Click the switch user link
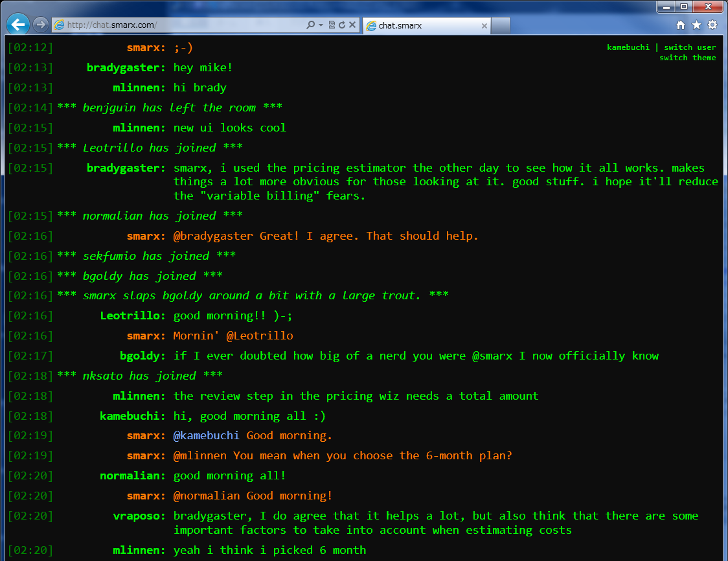 [690, 47]
